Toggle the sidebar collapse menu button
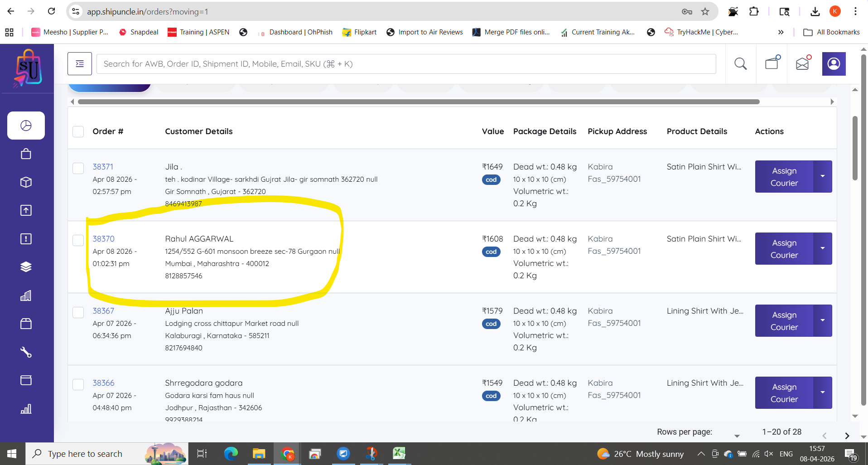 coord(80,64)
